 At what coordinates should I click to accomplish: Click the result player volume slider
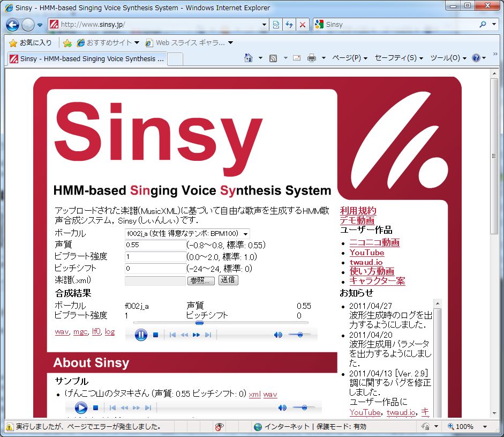pyautogui.click(x=299, y=335)
